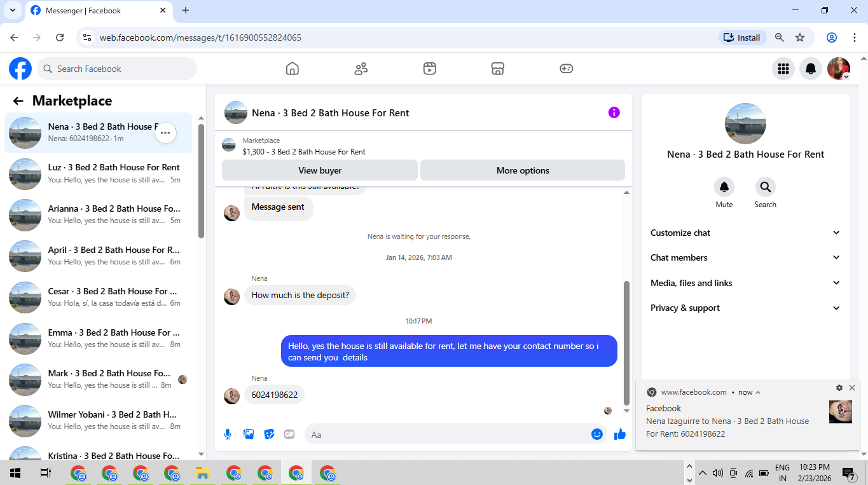This screenshot has height=485, width=868.
Task: Focus the Search Facebook field
Action: coord(117,69)
